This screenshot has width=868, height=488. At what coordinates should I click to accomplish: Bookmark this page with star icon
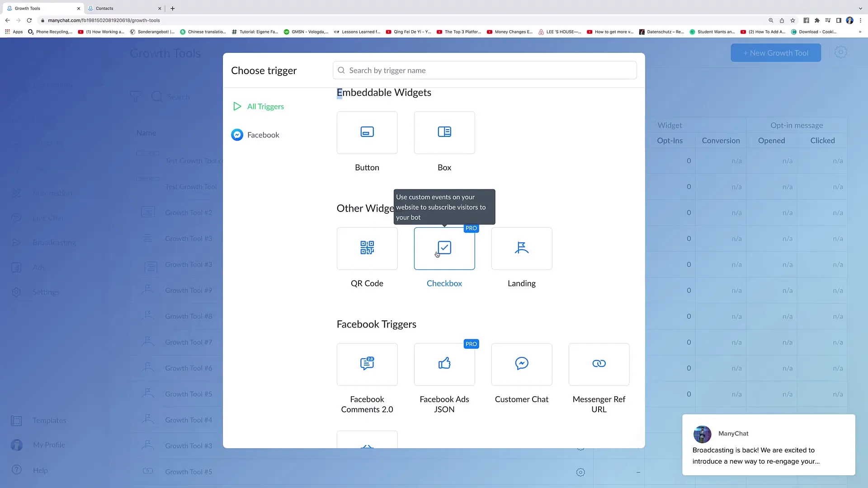793,20
